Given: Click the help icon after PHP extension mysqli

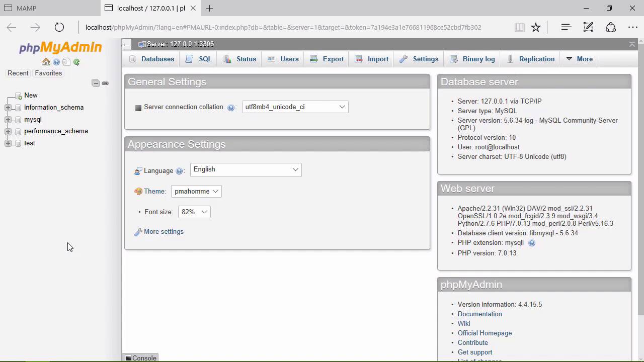Looking at the screenshot, I should pyautogui.click(x=532, y=243).
